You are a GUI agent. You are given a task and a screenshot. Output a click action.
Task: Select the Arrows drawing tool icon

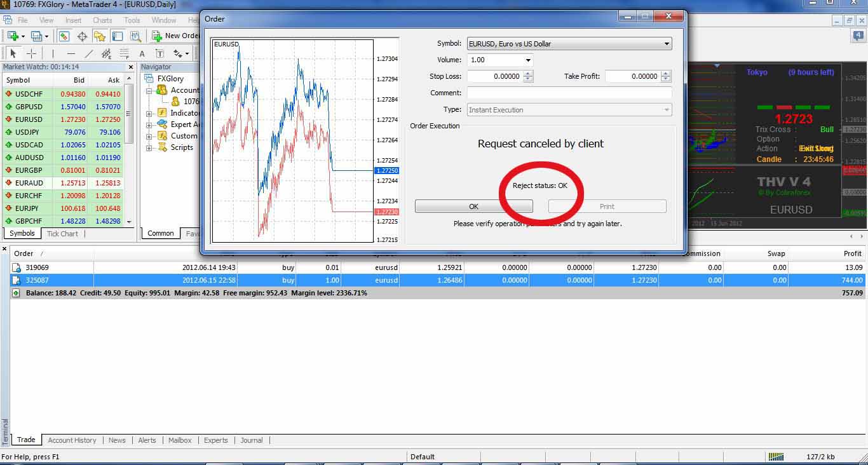tap(177, 53)
